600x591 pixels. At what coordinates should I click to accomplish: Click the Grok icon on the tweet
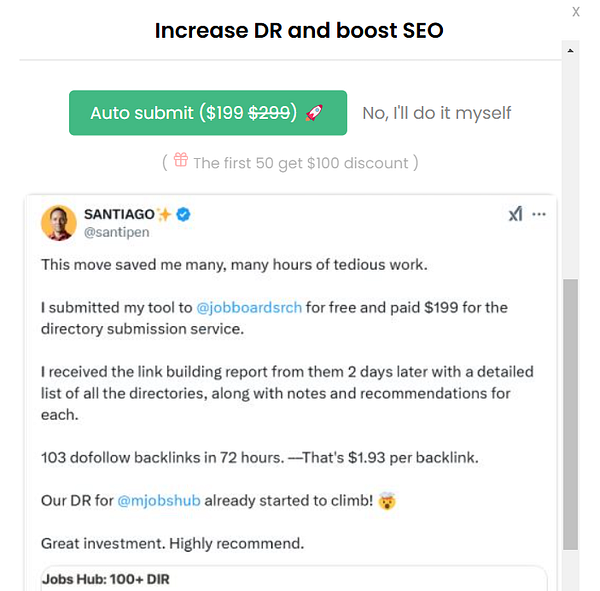[515, 214]
